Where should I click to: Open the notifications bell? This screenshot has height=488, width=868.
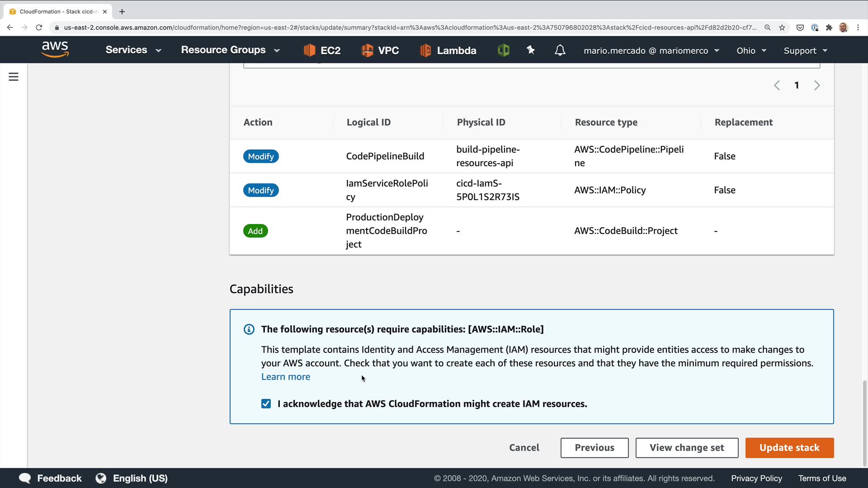[x=560, y=50]
